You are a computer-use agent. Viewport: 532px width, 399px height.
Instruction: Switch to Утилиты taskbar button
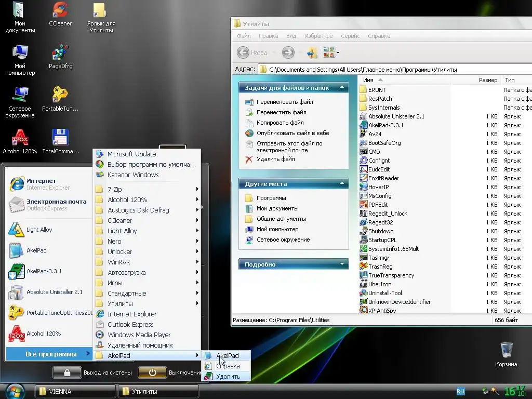(x=158, y=392)
